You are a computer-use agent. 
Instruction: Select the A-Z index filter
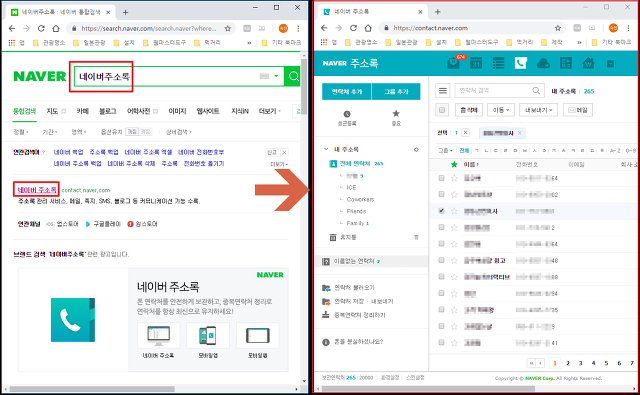coord(615,151)
